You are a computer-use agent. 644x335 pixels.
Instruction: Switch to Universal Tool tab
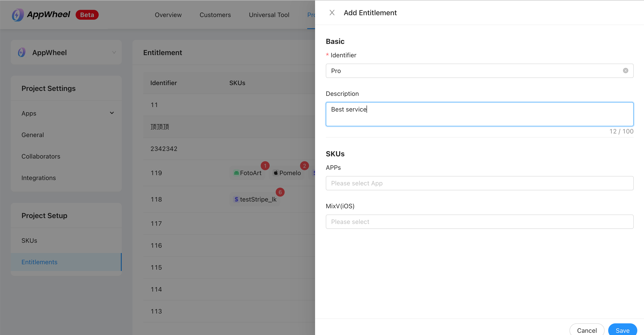pyautogui.click(x=269, y=15)
